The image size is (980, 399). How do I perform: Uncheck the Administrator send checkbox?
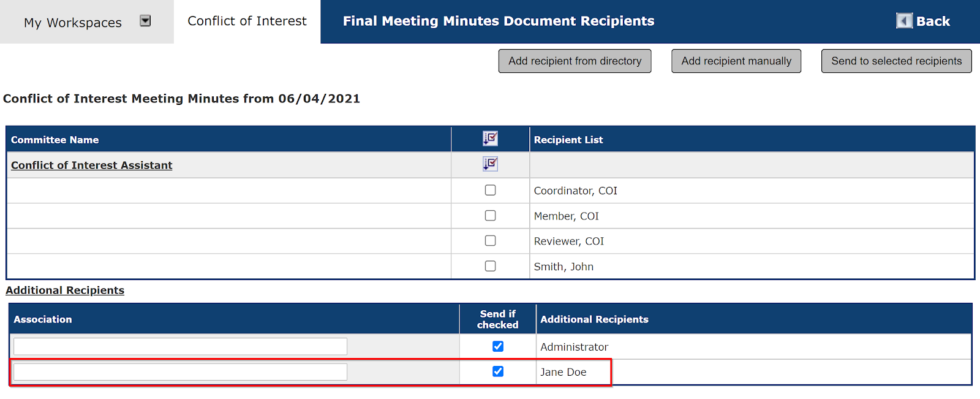pyautogui.click(x=498, y=346)
